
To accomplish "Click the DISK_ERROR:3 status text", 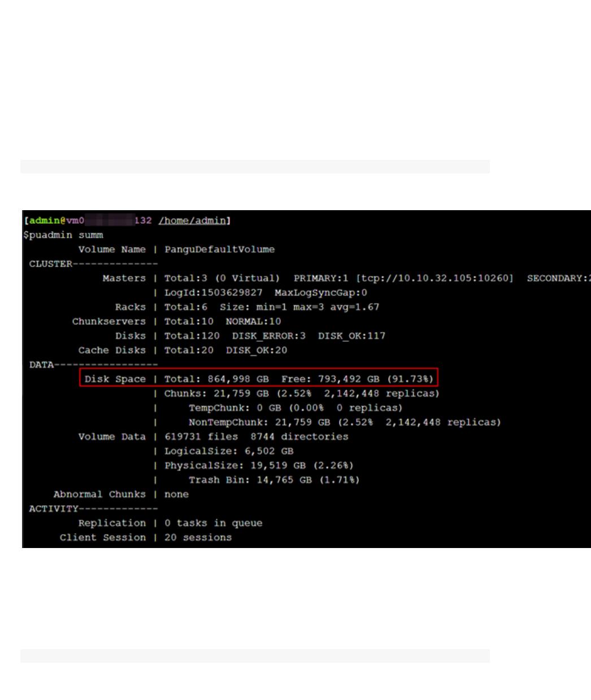I will coord(269,336).
